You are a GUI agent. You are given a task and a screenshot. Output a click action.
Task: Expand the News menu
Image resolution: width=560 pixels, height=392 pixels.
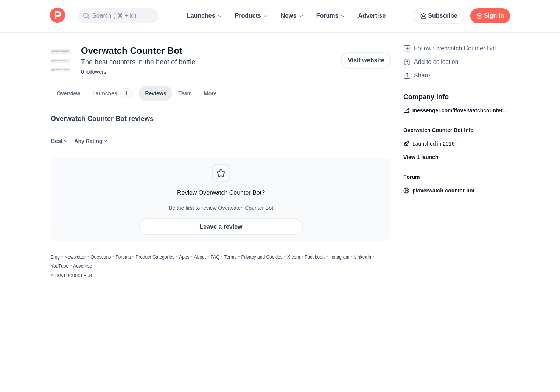292,16
